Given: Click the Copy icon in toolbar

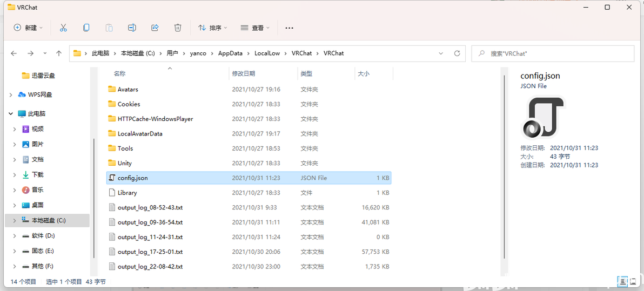Looking at the screenshot, I should 86,28.
